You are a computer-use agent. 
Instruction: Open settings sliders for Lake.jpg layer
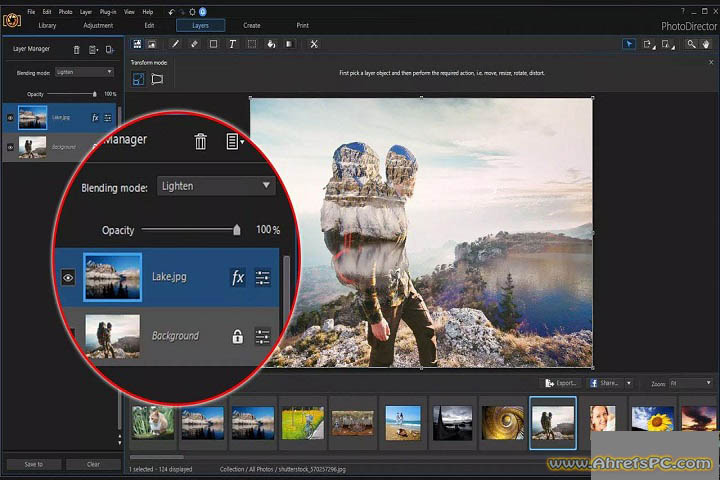pyautogui.click(x=108, y=118)
